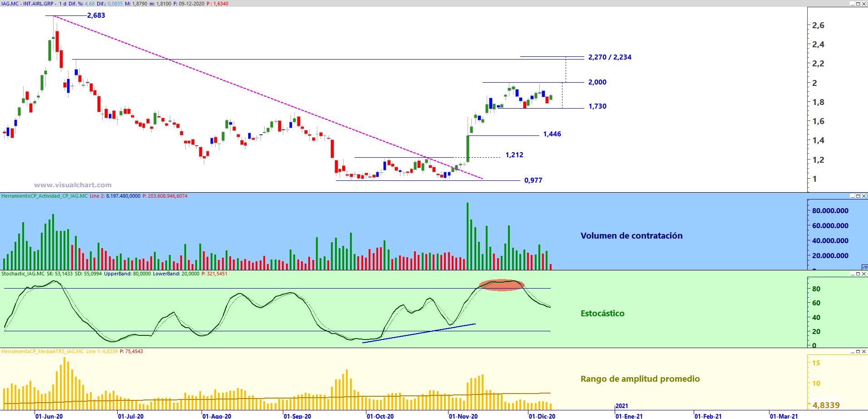Click the x10 scale multiplier box
The image size is (868, 419).
pyautogui.click(x=864, y=267)
